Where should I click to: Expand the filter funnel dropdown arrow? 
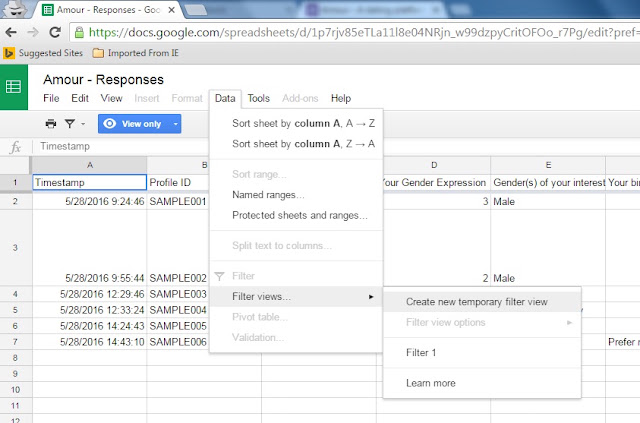(83, 124)
